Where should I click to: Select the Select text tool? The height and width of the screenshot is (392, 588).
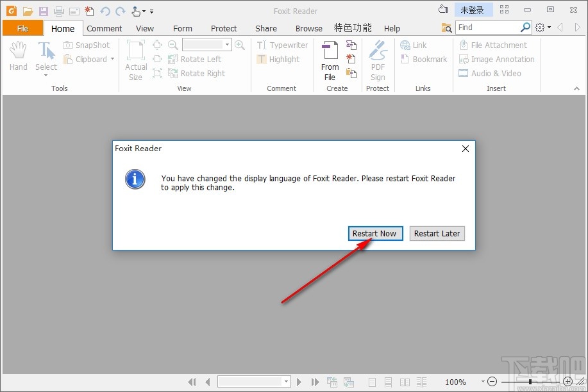click(x=46, y=58)
